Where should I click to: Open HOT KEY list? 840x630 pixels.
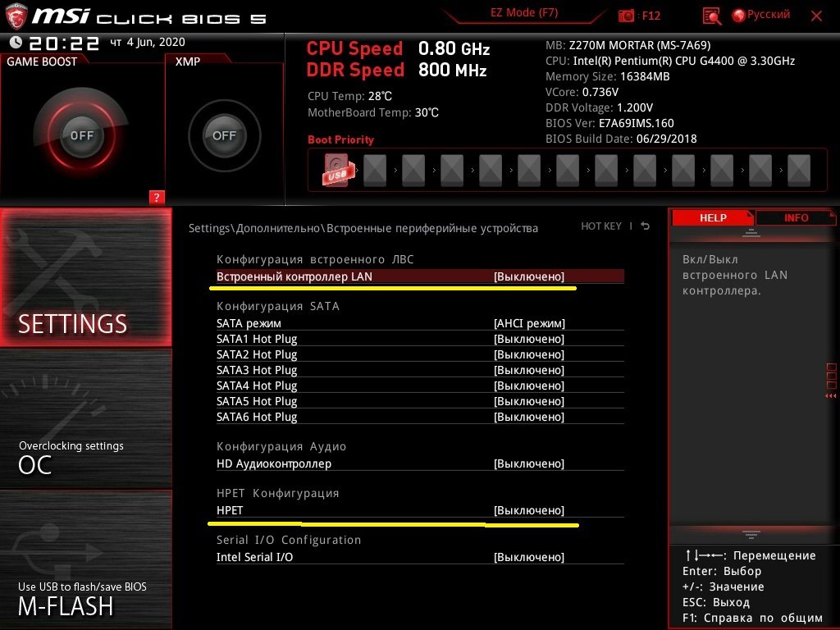601,226
